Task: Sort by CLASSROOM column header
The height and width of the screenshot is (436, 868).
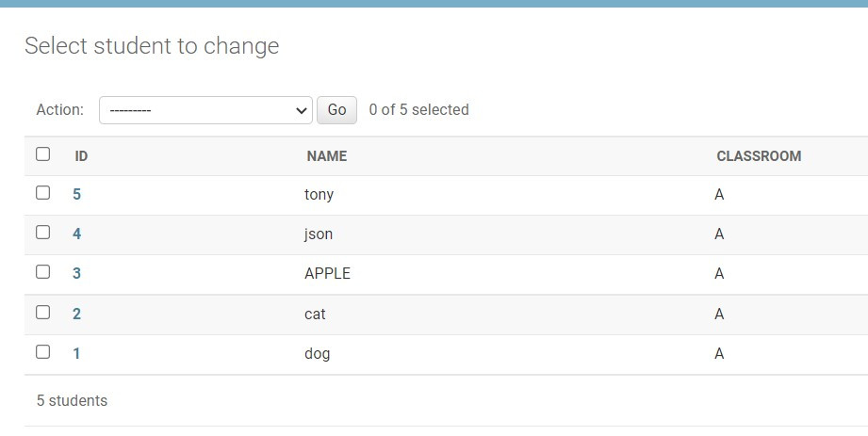Action: tap(759, 156)
